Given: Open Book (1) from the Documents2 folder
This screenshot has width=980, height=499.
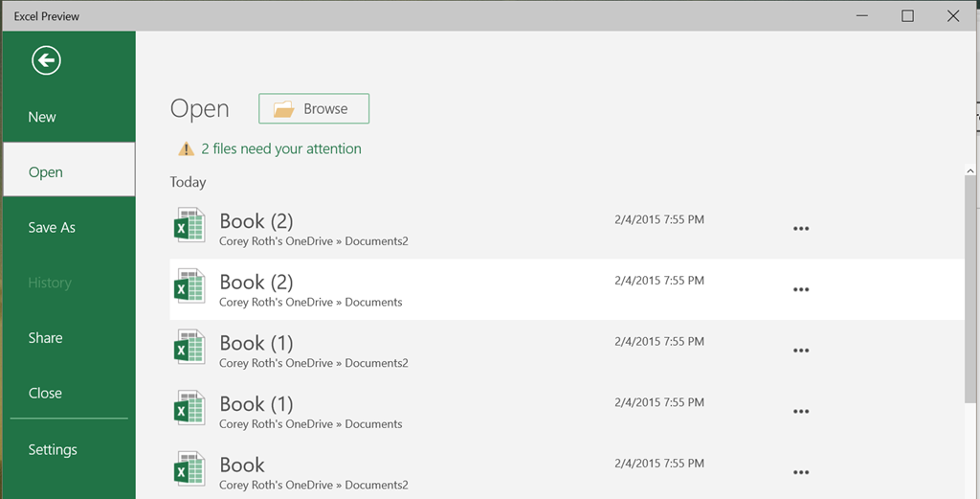Looking at the screenshot, I should [567, 351].
